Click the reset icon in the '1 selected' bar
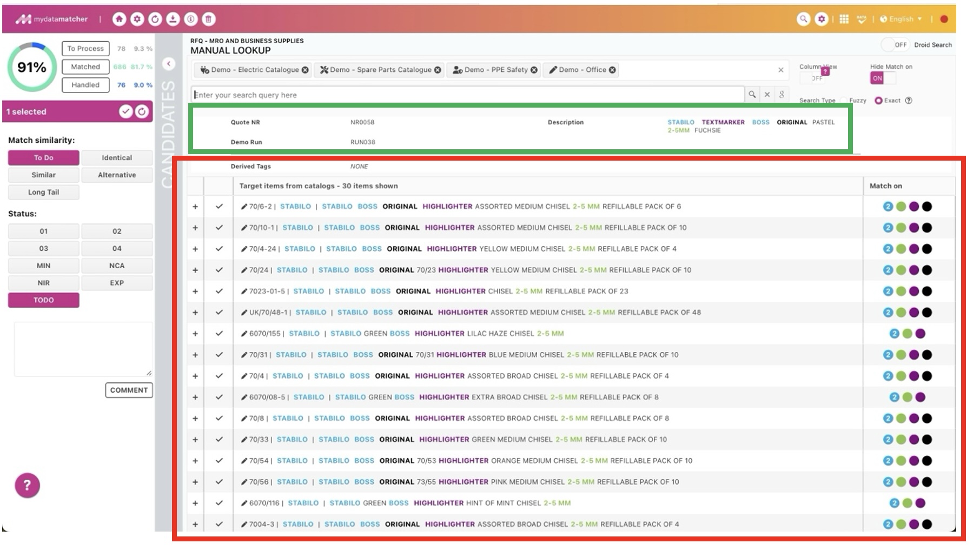Image resolution: width=980 pixels, height=557 pixels. coord(142,111)
